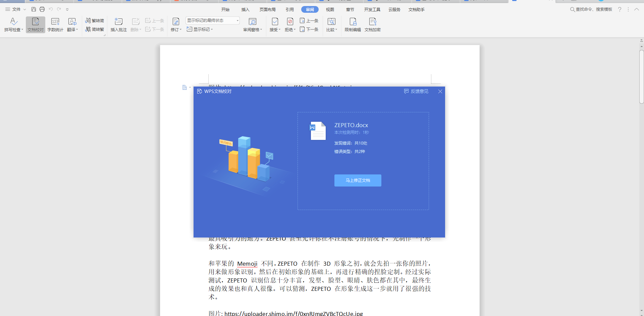
Task: Click the 查找命令、搜索模板 search box
Action: [x=591, y=9]
